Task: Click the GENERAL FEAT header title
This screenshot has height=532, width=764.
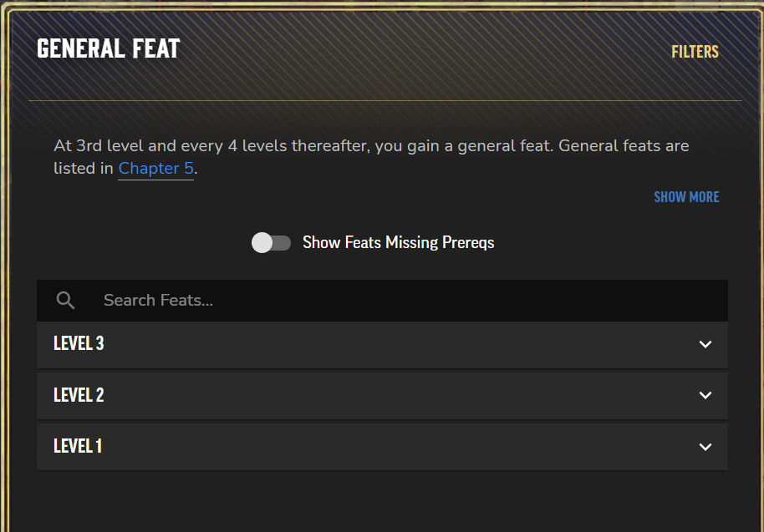Action: [108, 48]
